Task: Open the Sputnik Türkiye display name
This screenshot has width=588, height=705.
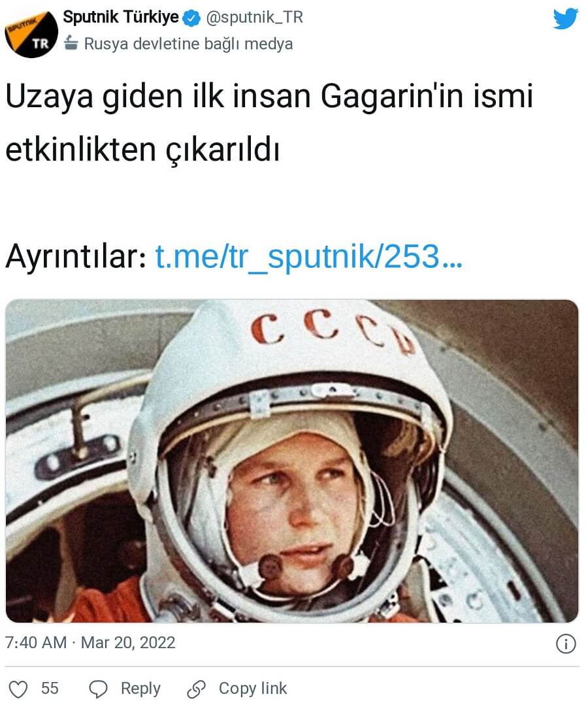Action: point(120,18)
